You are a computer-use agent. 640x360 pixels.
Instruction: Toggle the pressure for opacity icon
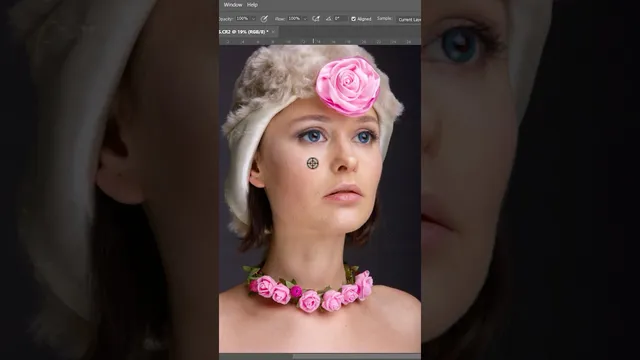(264, 19)
